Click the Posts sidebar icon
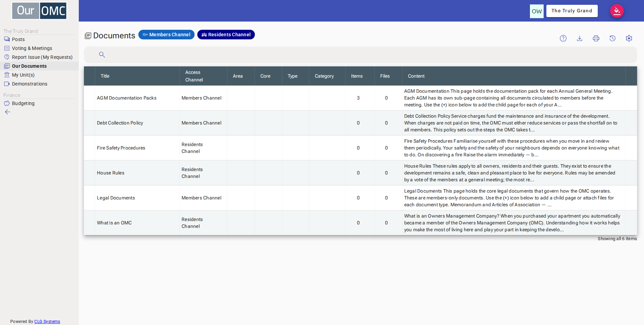 tap(7, 39)
